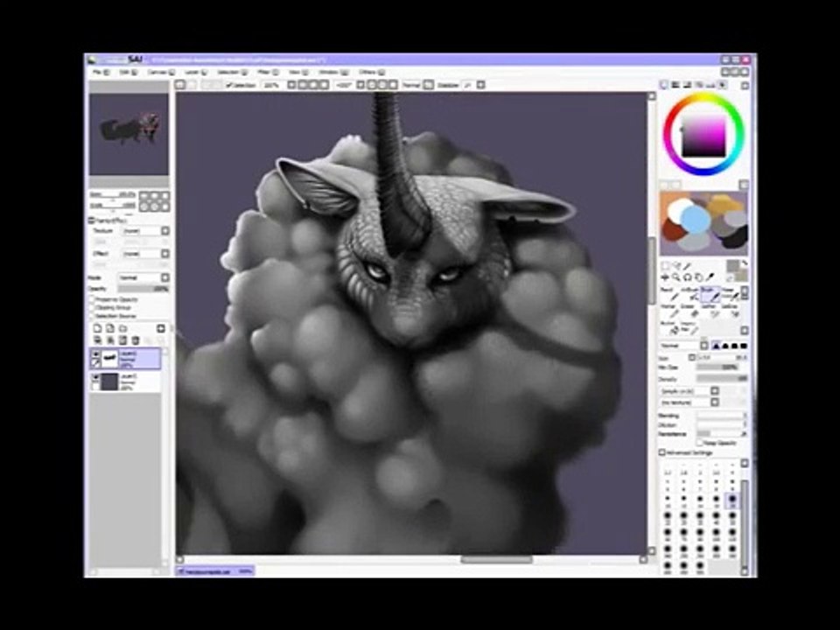
Task: Enable the Preserve Opacity checkbox
Action: 92,299
